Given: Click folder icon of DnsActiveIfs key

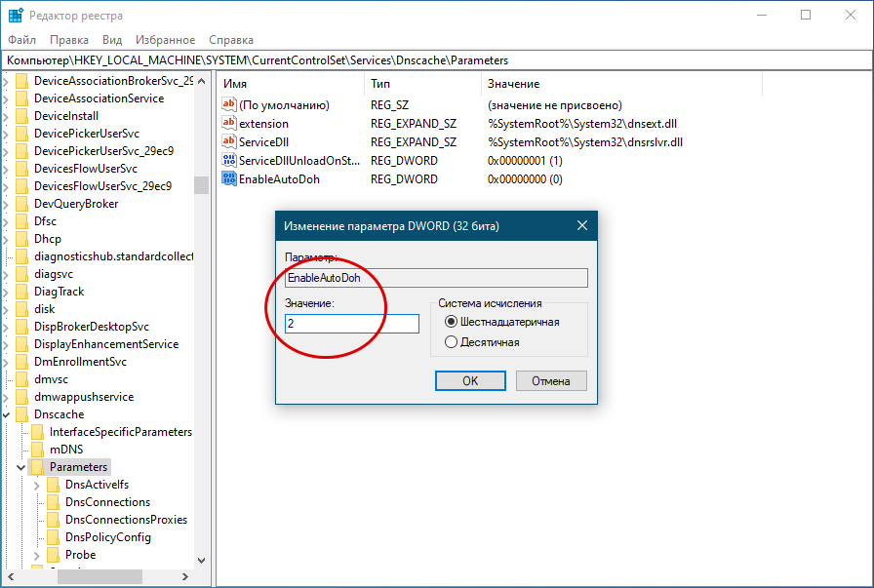Looking at the screenshot, I should (54, 485).
